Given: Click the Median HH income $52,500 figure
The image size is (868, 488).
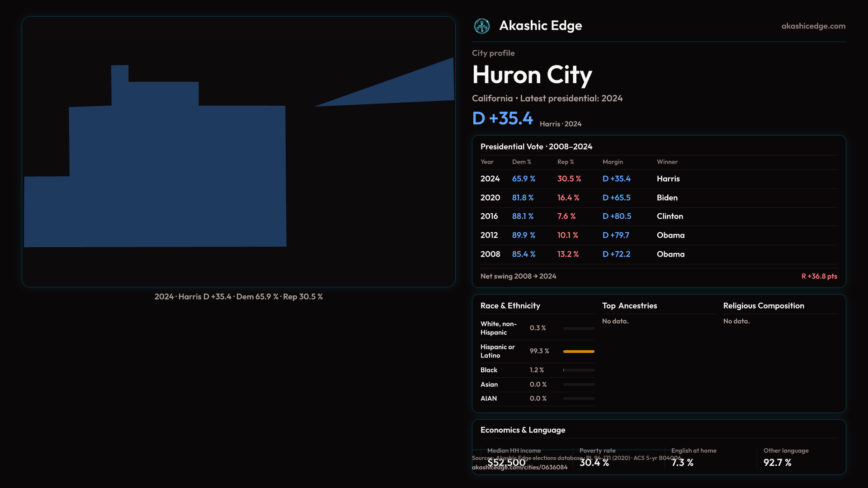Looking at the screenshot, I should 506,463.
